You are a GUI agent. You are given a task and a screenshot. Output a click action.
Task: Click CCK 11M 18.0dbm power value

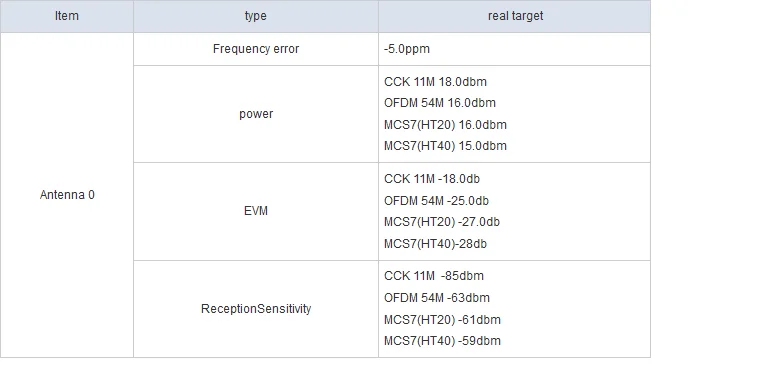(435, 81)
